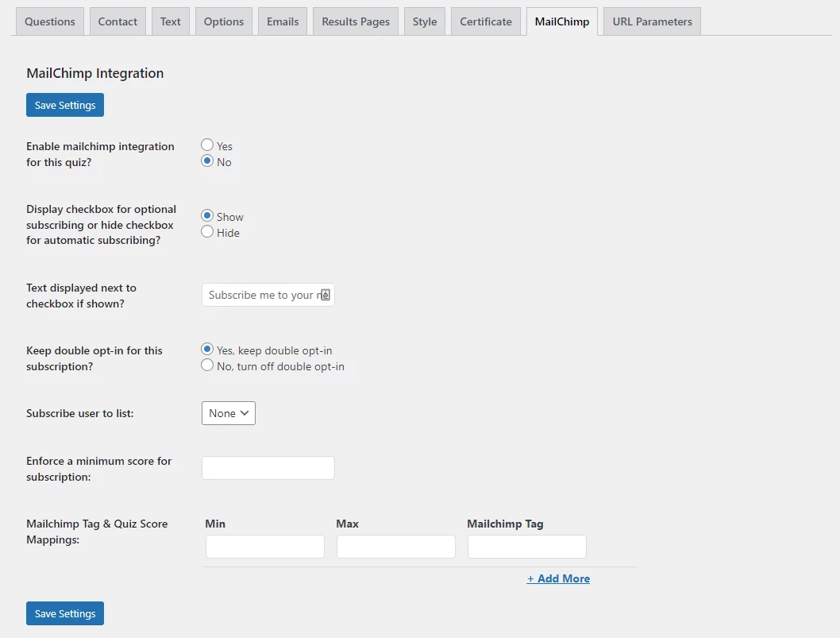Click the Max score mapping field

coord(396,547)
